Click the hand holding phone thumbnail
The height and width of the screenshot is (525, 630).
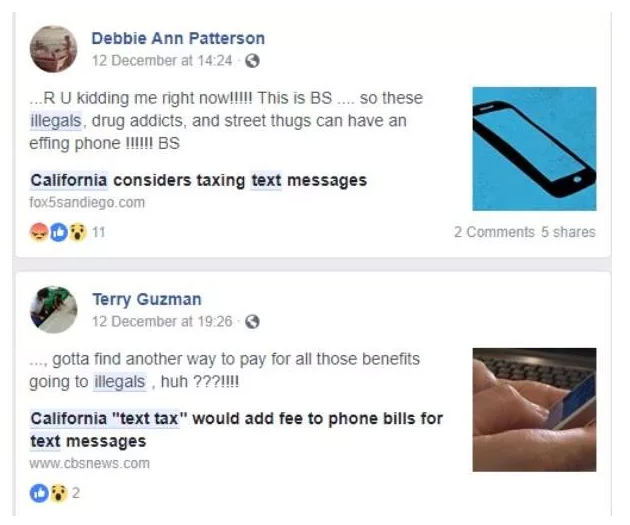tap(534, 410)
